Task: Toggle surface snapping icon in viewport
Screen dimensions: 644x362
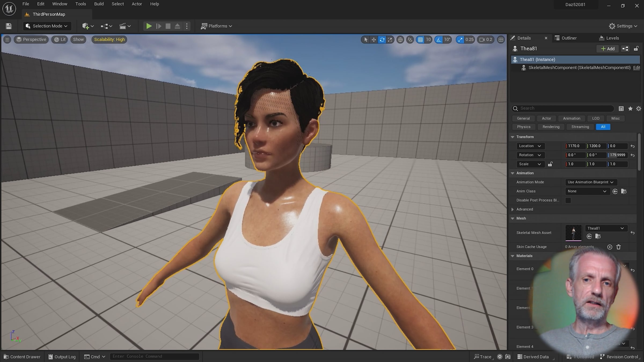Action: click(410, 40)
